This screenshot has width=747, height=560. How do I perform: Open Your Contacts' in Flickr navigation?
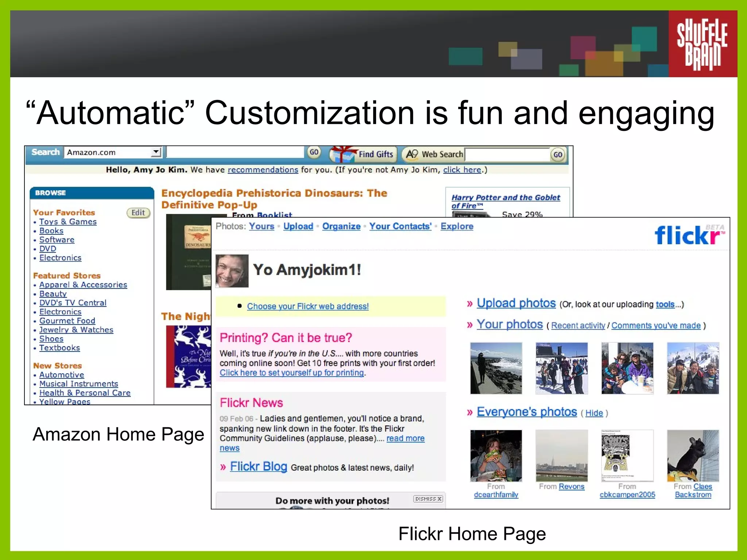point(400,226)
